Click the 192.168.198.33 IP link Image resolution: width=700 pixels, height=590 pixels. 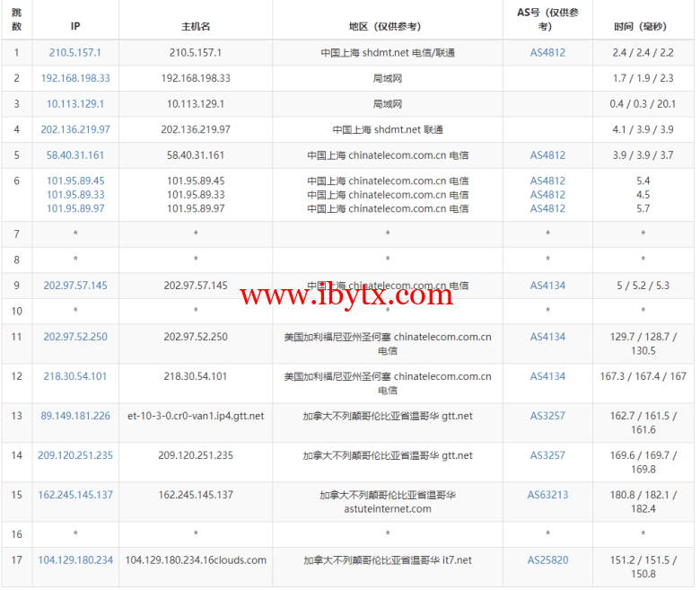point(75,78)
